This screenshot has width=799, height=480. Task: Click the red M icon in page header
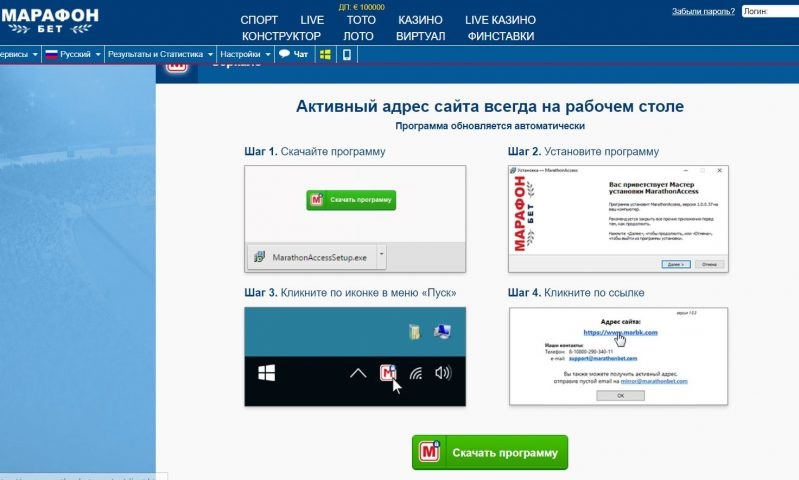pos(177,66)
